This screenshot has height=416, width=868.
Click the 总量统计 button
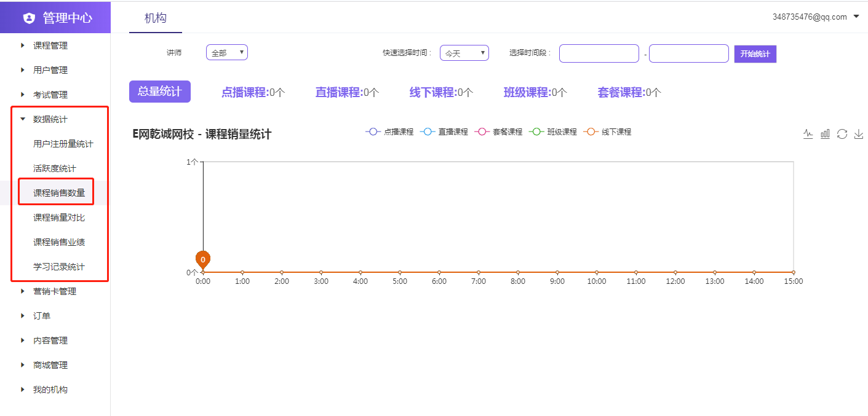(159, 92)
